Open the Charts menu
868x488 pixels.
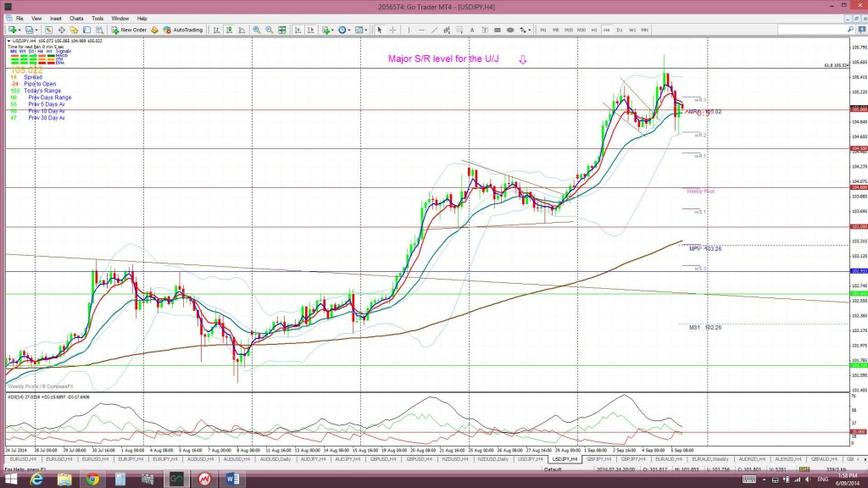click(x=76, y=18)
